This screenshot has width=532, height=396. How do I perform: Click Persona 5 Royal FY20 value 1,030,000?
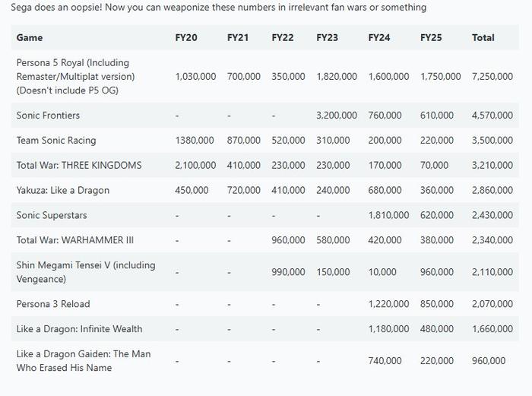tap(195, 76)
